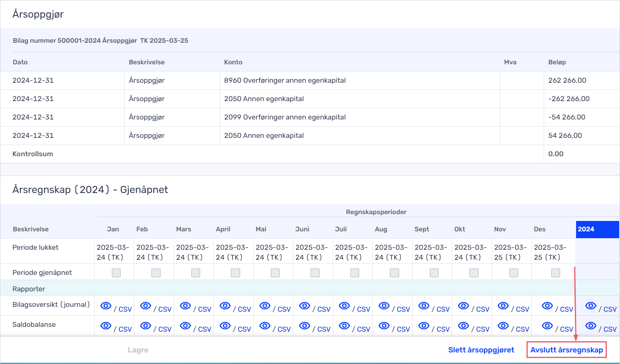This screenshot has width=620, height=364.
Task: Select Kontrollsum value 0,00
Action: [x=556, y=154]
